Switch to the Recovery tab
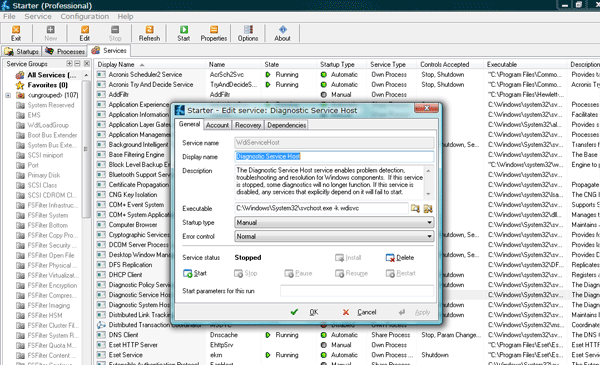 pos(248,125)
